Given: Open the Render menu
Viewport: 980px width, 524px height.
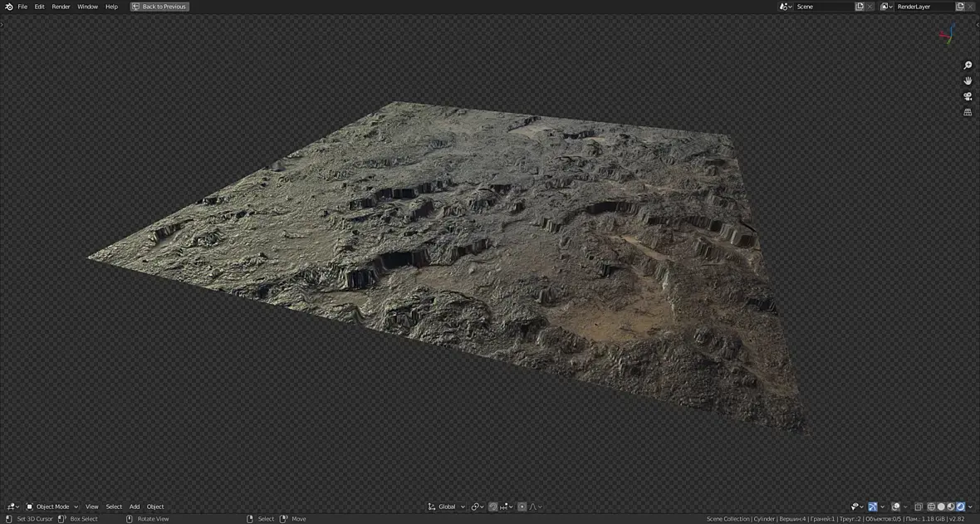Looking at the screenshot, I should pos(61,7).
